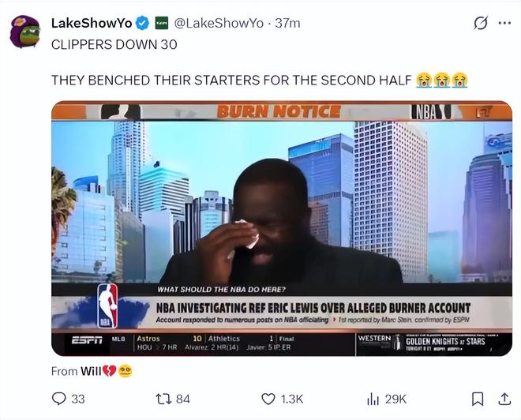Viewport: 521px width, 420px height.
Task: Click the NBA logo in the video
Action: (107, 306)
